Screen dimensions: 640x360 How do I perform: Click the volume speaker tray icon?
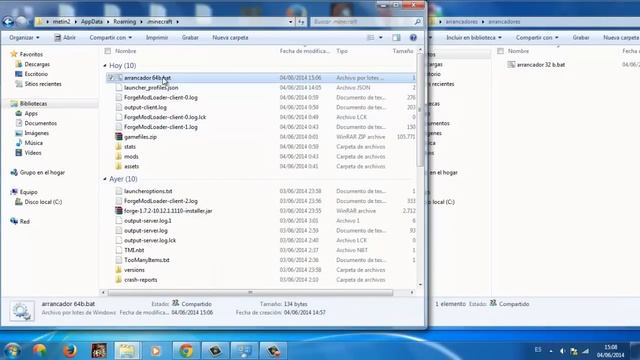(562, 351)
